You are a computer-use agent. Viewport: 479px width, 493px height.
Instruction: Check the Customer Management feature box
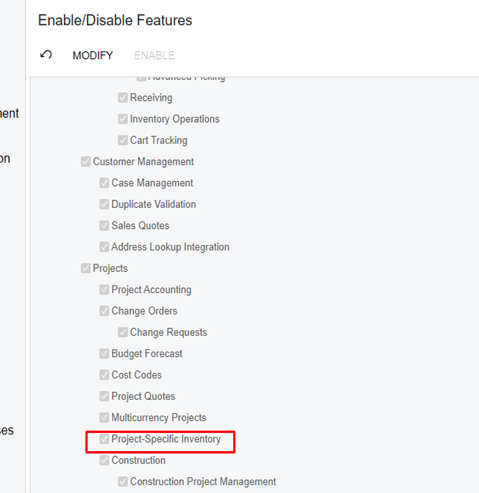point(86,162)
